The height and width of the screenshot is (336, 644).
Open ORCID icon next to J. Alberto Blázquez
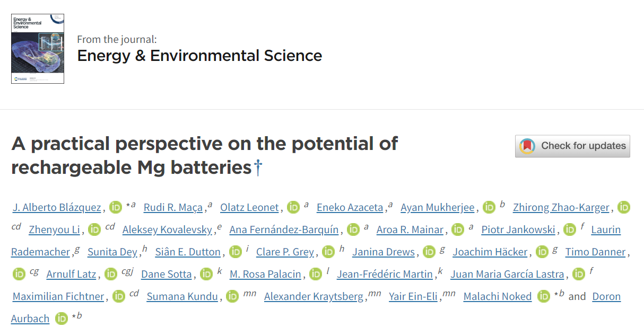pos(116,207)
